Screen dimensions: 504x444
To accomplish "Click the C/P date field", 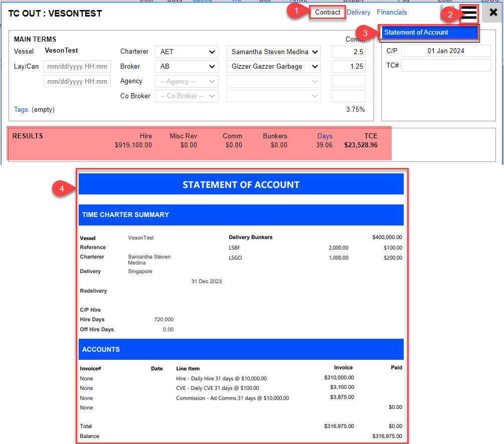I will 445,51.
